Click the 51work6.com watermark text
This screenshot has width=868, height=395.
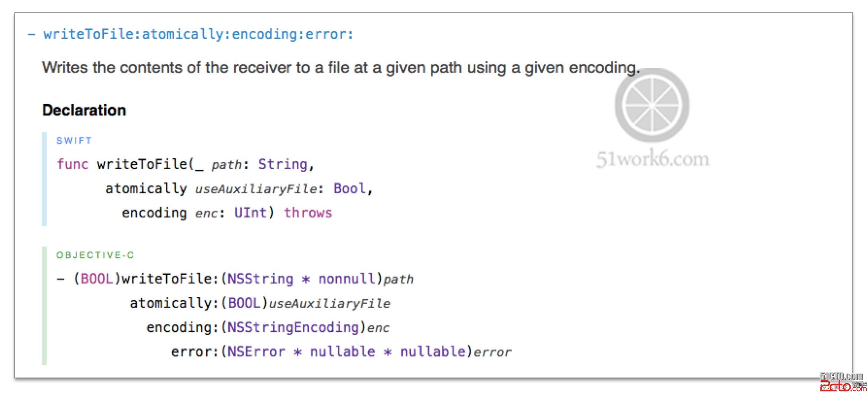coord(653,159)
